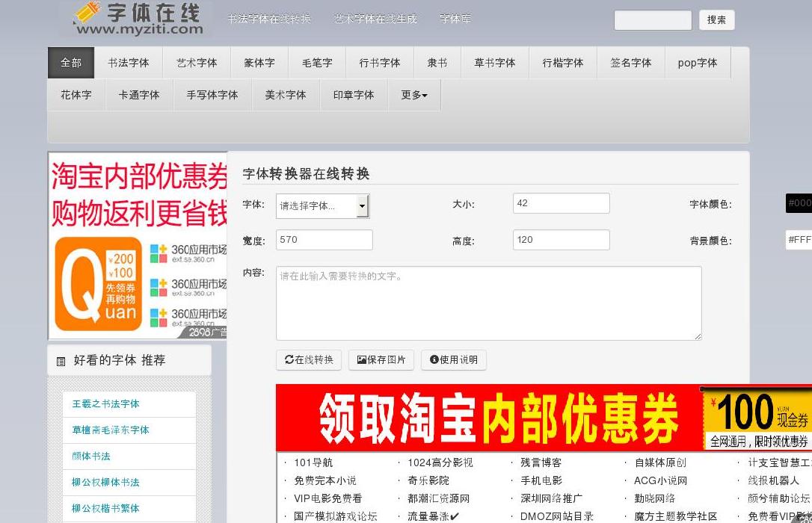The image size is (812, 523).
Task: Click the 宽度 width field showing 570
Action: [x=325, y=240]
